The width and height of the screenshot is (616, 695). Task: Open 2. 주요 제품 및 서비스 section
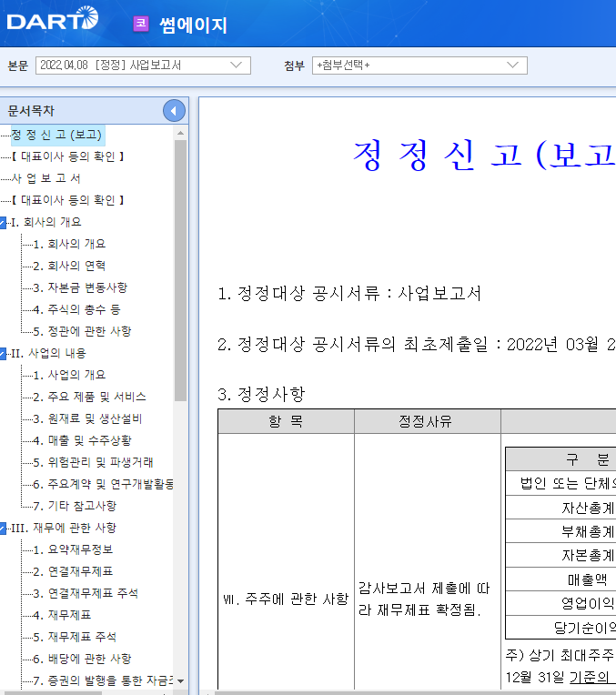pos(89,397)
